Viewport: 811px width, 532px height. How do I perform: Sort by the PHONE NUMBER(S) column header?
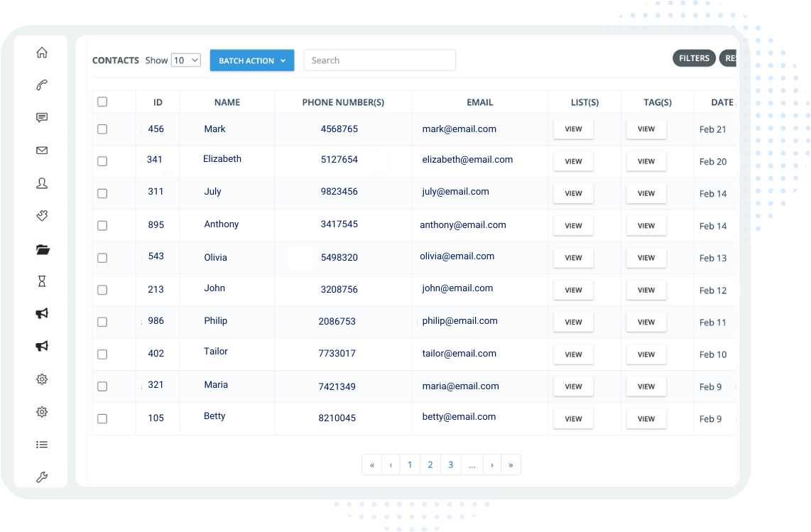coord(343,102)
